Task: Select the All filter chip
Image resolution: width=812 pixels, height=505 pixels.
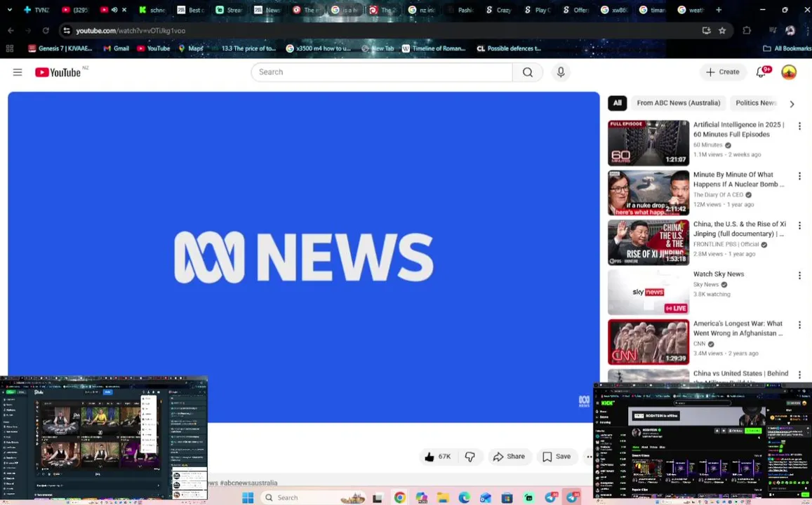Action: point(618,103)
